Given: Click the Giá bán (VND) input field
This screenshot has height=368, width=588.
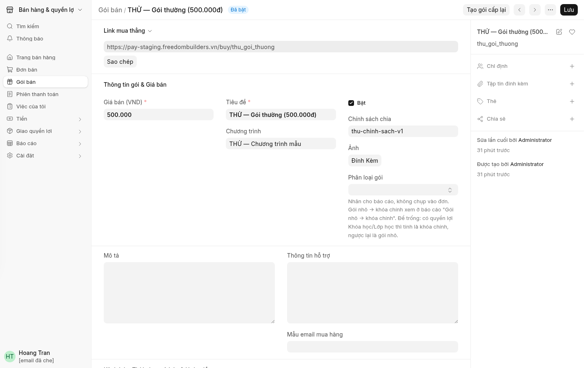Looking at the screenshot, I should coord(158,115).
